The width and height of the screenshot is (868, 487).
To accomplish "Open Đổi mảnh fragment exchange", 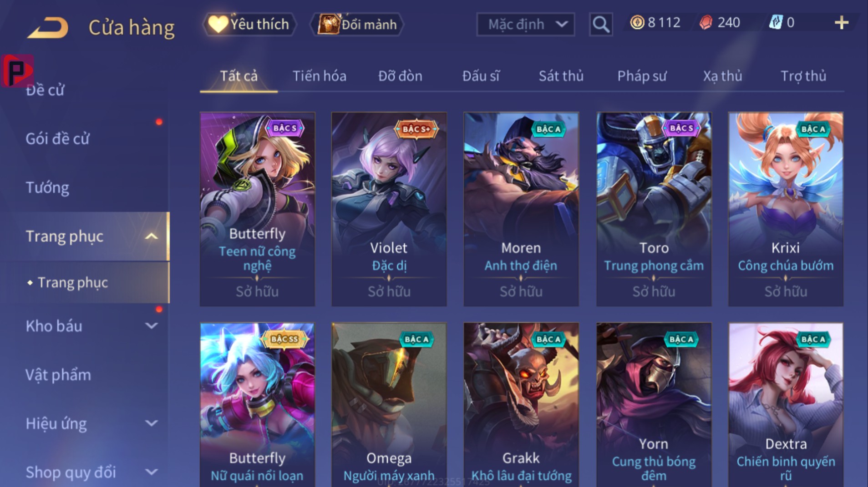I will (357, 24).
